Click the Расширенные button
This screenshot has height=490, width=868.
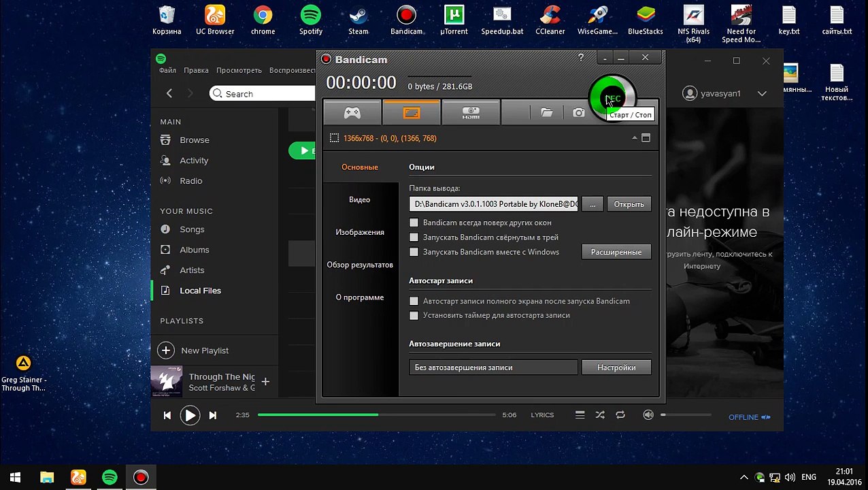click(x=616, y=252)
